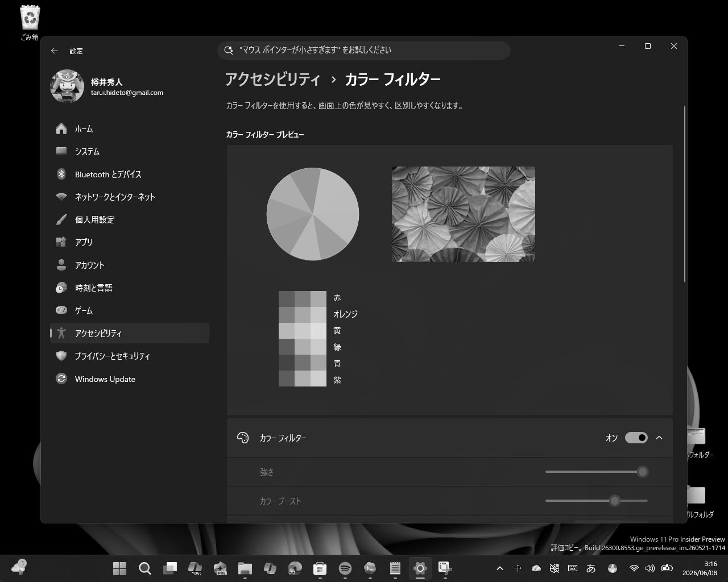Click the profile avatar picture

tap(67, 86)
